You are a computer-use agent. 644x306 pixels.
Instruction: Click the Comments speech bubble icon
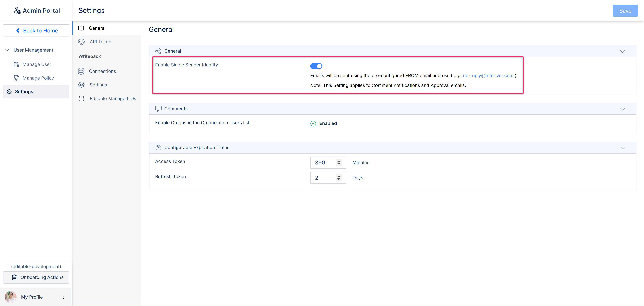[x=158, y=109]
